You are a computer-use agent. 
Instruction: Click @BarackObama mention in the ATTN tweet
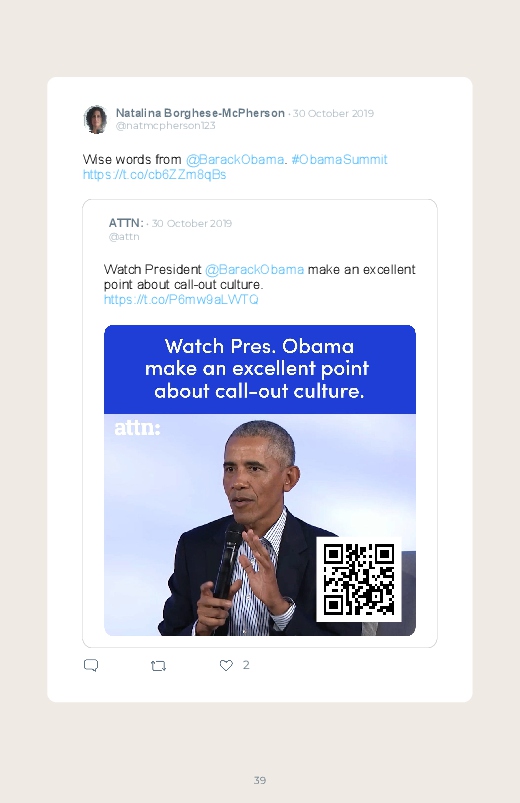(x=254, y=269)
